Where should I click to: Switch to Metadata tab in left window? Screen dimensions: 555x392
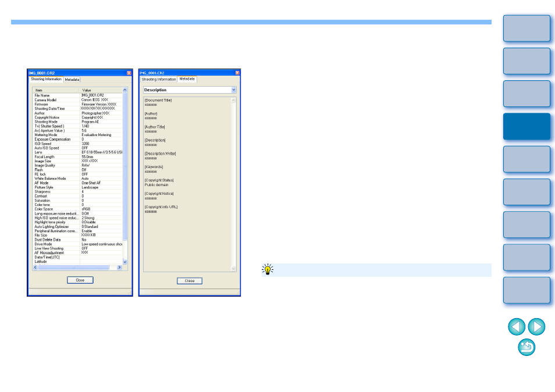[72, 80]
